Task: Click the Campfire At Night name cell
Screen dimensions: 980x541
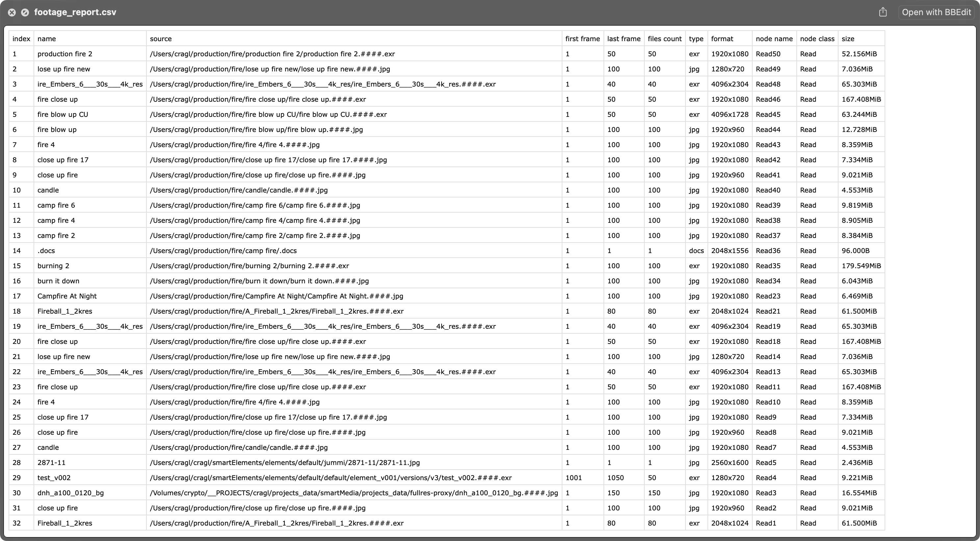Action: pyautogui.click(x=67, y=296)
